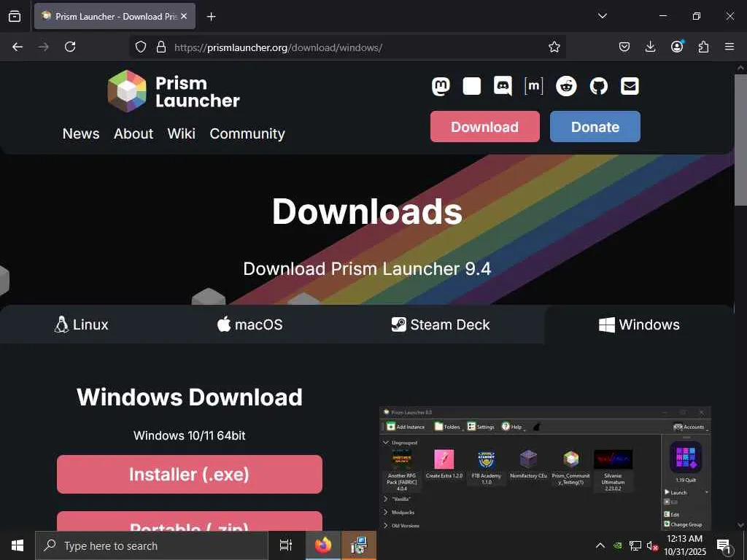Viewport: 747px width, 560px height.
Task: Open the About navigation link
Action: pyautogui.click(x=133, y=134)
